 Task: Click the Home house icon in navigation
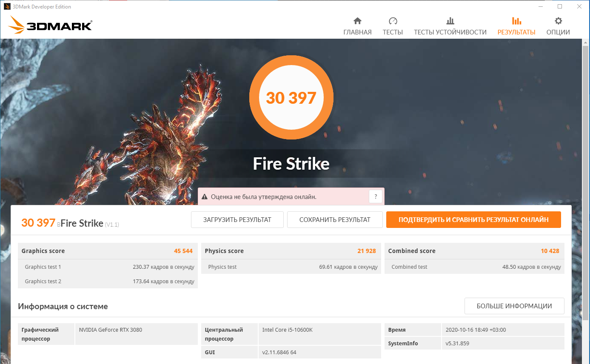coord(357,21)
